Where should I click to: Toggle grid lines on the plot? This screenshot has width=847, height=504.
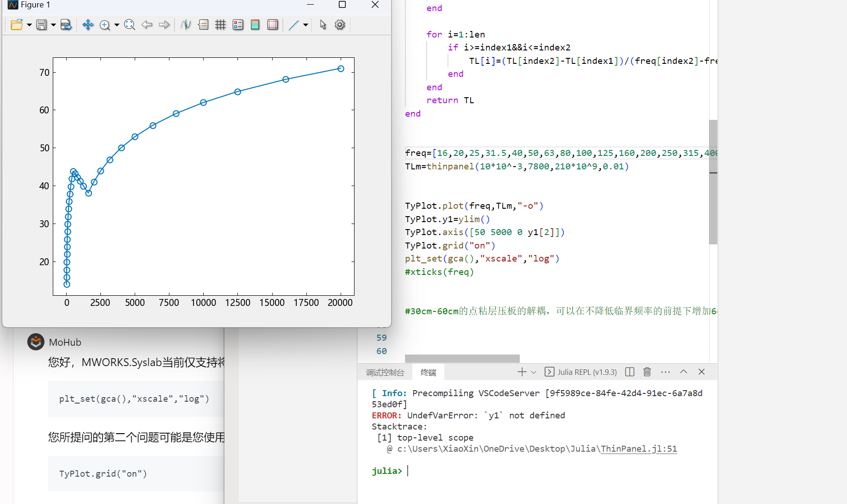[220, 25]
